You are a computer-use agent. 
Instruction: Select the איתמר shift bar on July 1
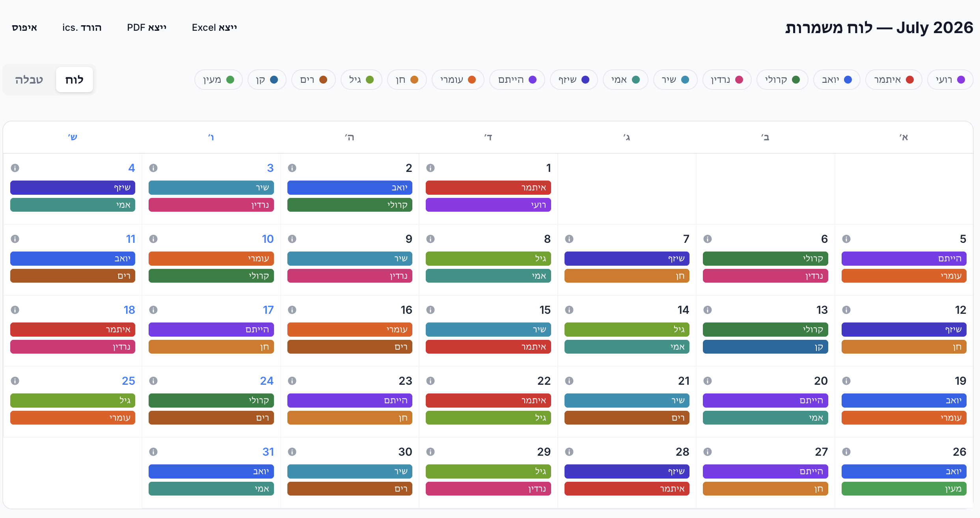[x=488, y=188]
